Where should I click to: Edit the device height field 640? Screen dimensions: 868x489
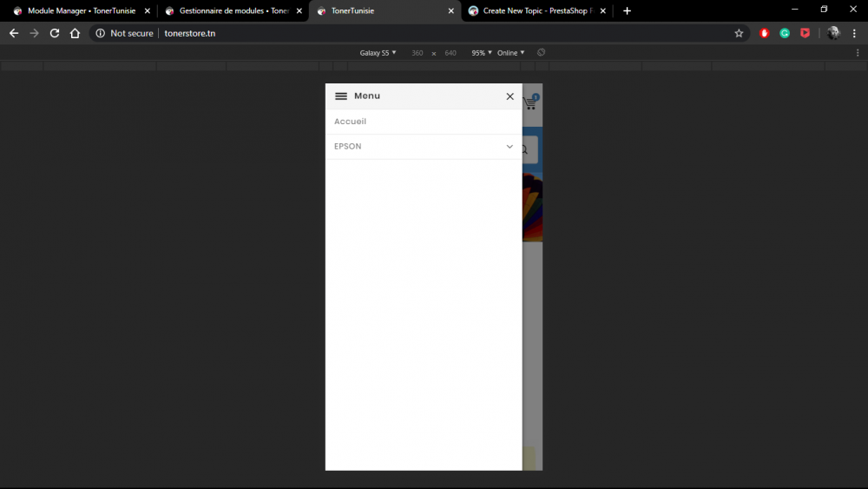450,53
